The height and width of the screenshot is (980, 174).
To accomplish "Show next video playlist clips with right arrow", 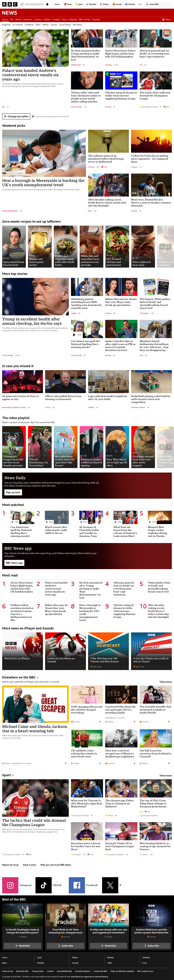I will pyautogui.click(x=169, y=447).
